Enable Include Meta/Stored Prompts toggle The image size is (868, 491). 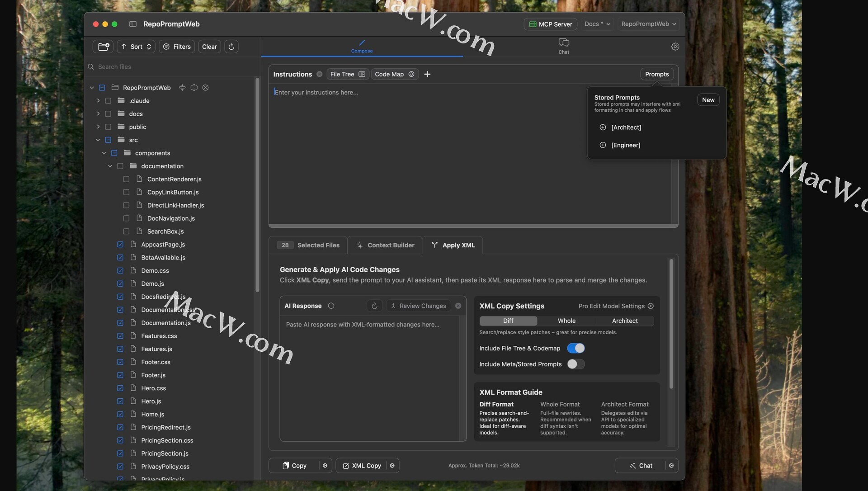(576, 364)
